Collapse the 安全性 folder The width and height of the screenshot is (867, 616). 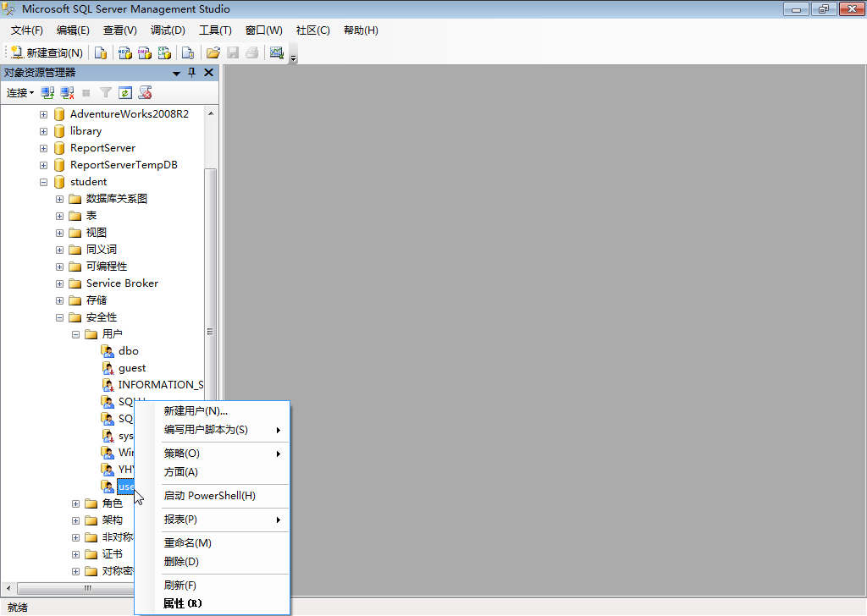(x=60, y=317)
